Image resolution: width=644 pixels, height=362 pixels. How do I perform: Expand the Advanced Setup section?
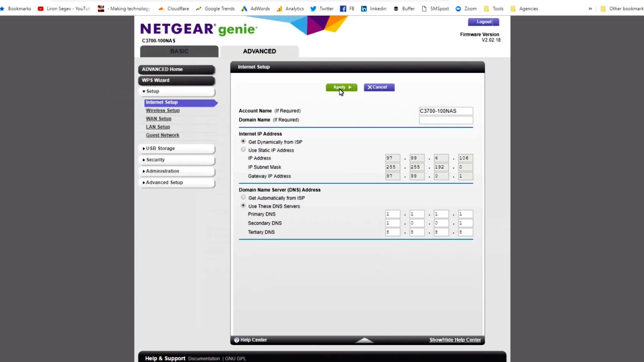point(176,182)
